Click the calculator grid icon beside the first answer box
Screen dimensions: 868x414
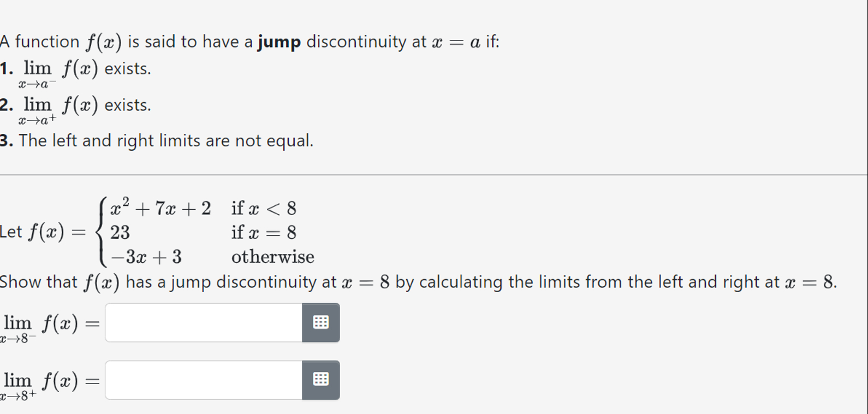click(320, 322)
